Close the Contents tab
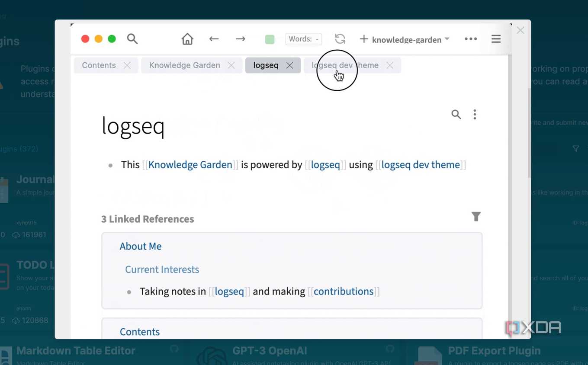Image resolution: width=588 pixels, height=365 pixels. coord(127,65)
